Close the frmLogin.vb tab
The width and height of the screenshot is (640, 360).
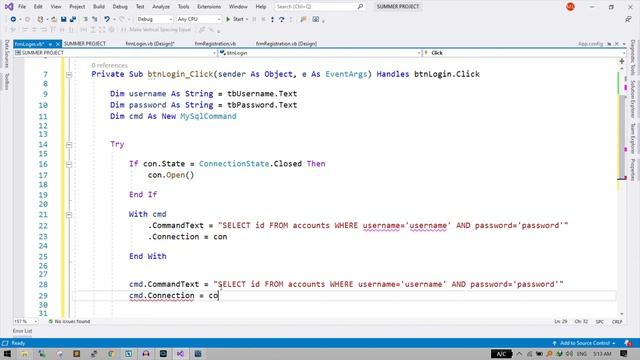coord(58,44)
